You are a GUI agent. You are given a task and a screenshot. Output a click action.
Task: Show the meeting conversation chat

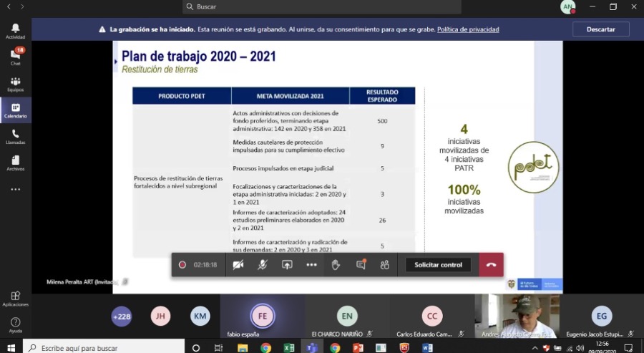click(x=361, y=264)
